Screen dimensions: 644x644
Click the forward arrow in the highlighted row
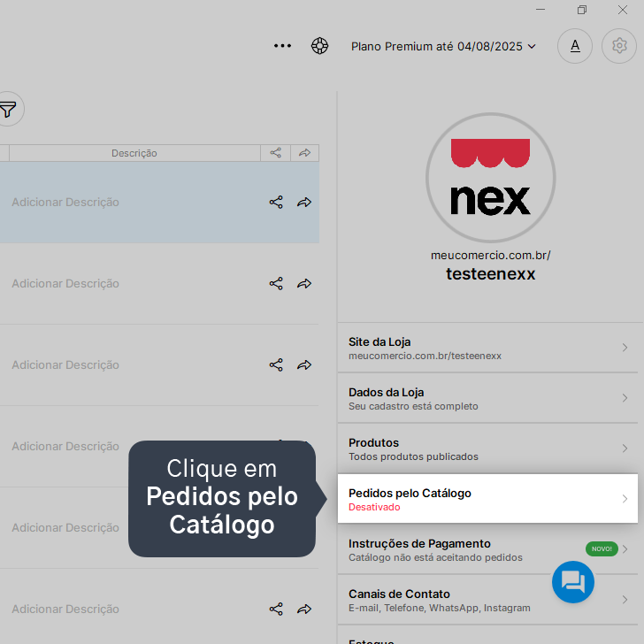pyautogui.click(x=304, y=202)
